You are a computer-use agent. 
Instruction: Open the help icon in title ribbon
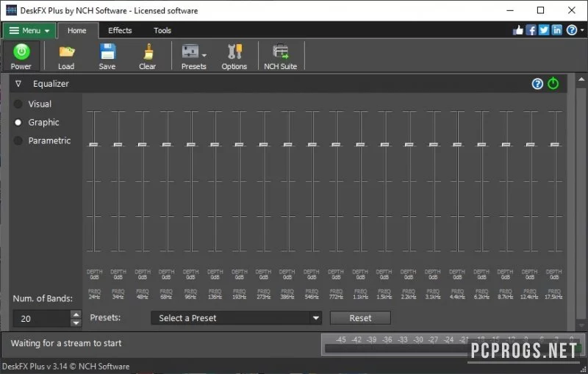[x=572, y=30]
